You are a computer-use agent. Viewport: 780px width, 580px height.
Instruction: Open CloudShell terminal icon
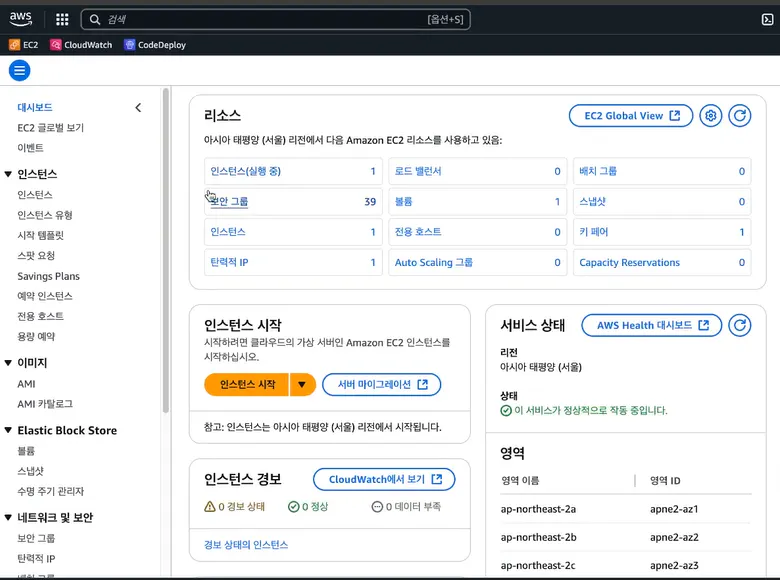pos(767,19)
